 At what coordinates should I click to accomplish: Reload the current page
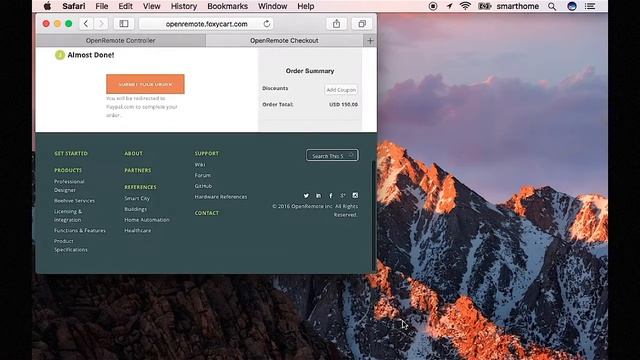coord(267,24)
